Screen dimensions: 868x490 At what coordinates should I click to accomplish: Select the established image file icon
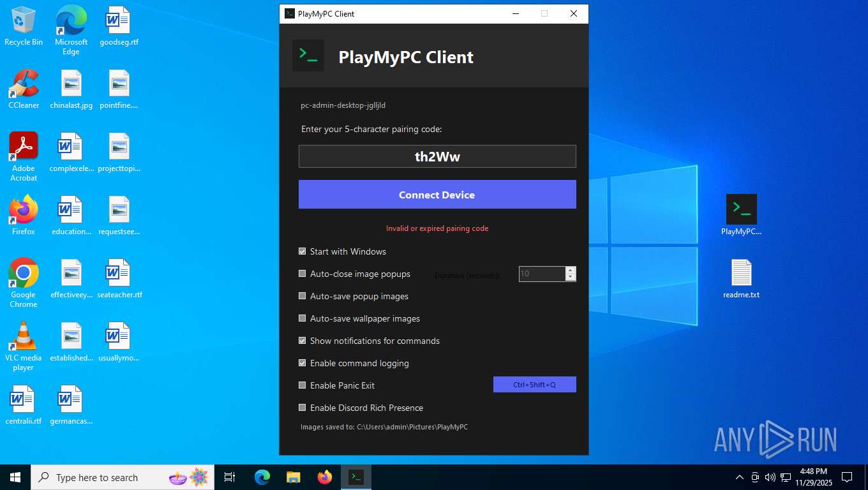click(71, 342)
